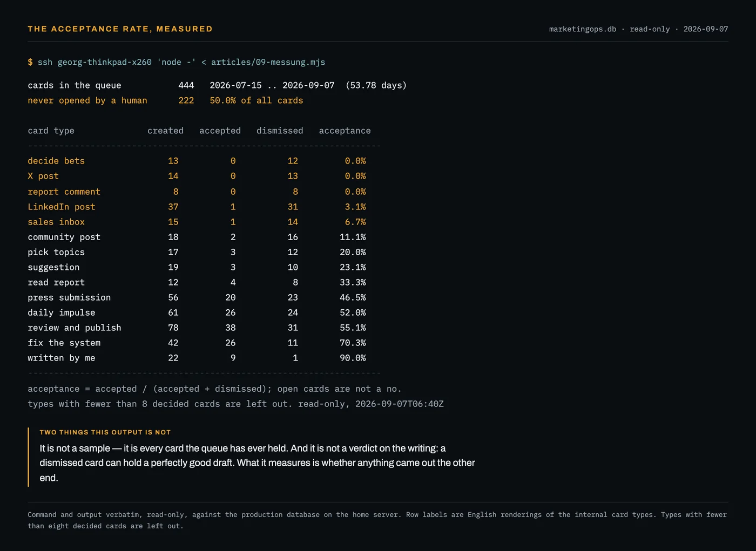
Task: Select the created count "56" for press submission
Action: [x=173, y=297]
